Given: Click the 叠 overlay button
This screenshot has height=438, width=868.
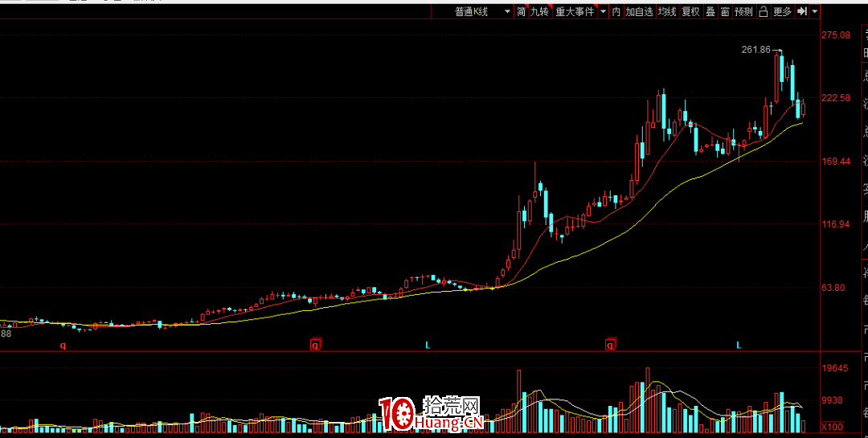Looking at the screenshot, I should pyautogui.click(x=710, y=11).
